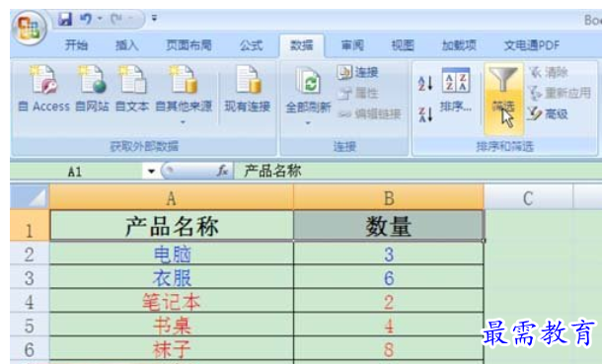Open the 公式 ribbon tab
603x364 pixels.
coord(251,45)
